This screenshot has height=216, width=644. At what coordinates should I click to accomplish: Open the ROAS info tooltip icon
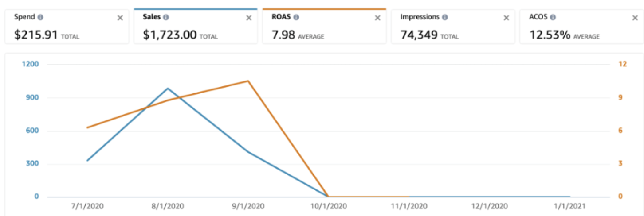pyautogui.click(x=296, y=17)
